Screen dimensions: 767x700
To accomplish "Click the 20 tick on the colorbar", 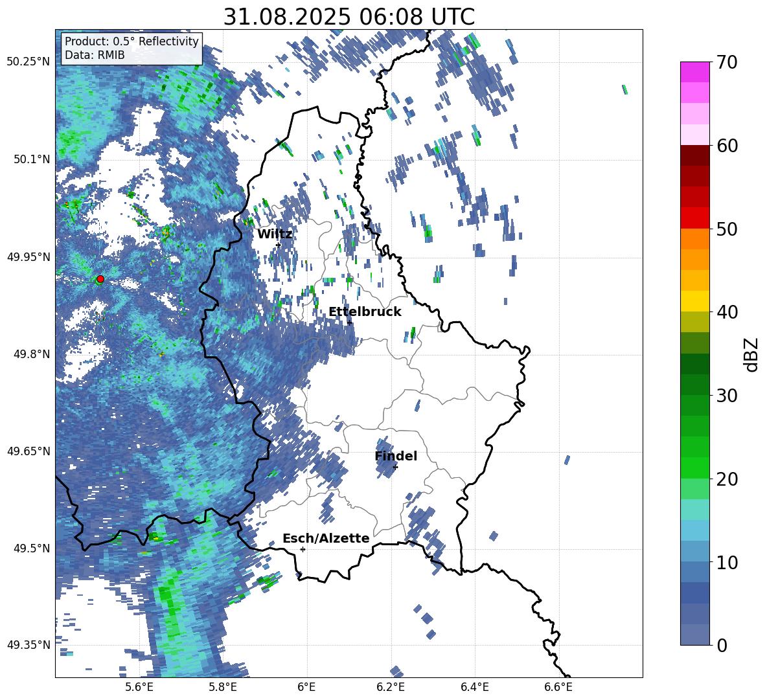I will click(x=727, y=479).
